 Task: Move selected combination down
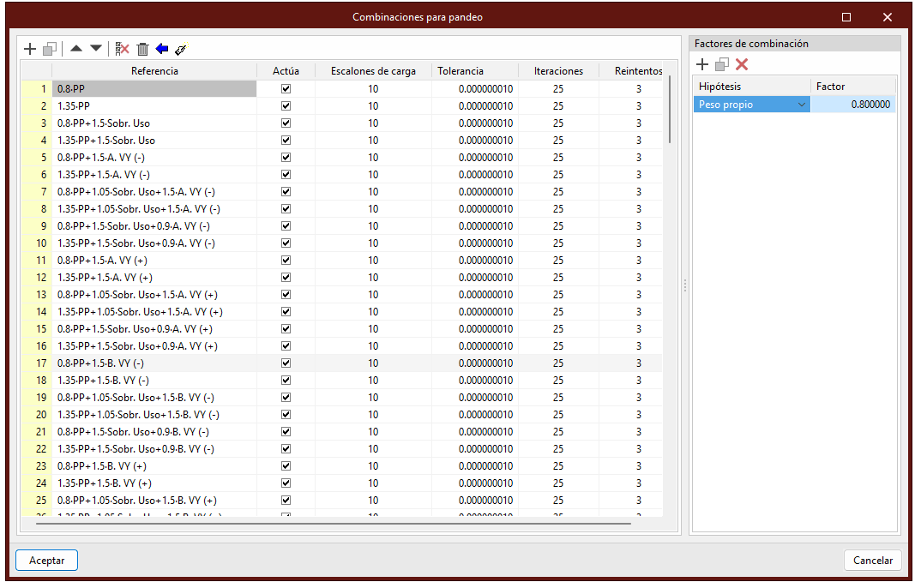tap(96, 50)
